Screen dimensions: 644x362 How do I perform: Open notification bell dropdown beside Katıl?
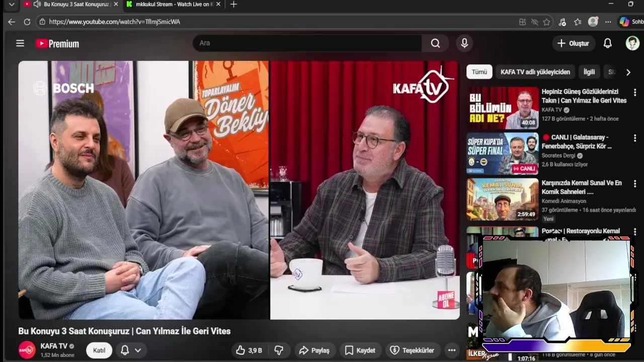131,350
